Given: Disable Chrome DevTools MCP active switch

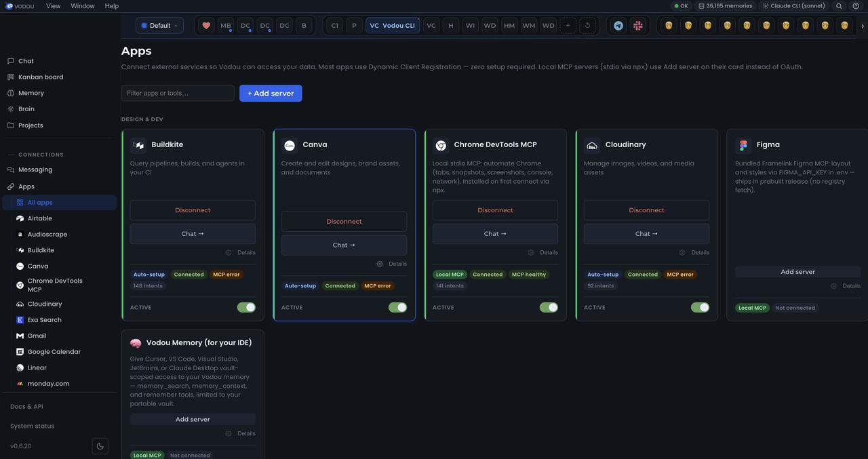Looking at the screenshot, I should 549,308.
